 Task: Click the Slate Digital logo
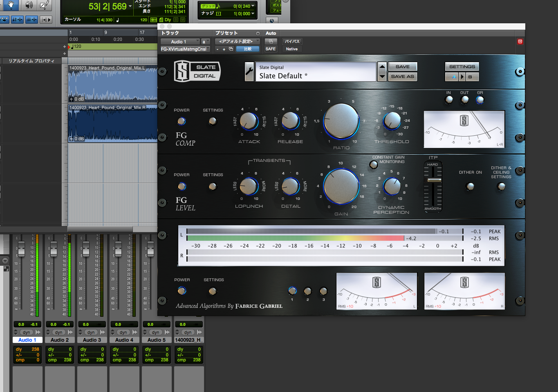pos(197,72)
